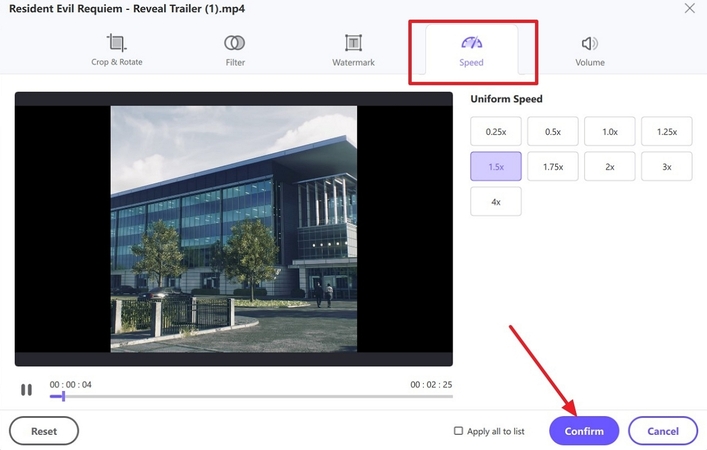Open the Crop & Rotate tab
This screenshot has height=450, width=707.
point(117,51)
